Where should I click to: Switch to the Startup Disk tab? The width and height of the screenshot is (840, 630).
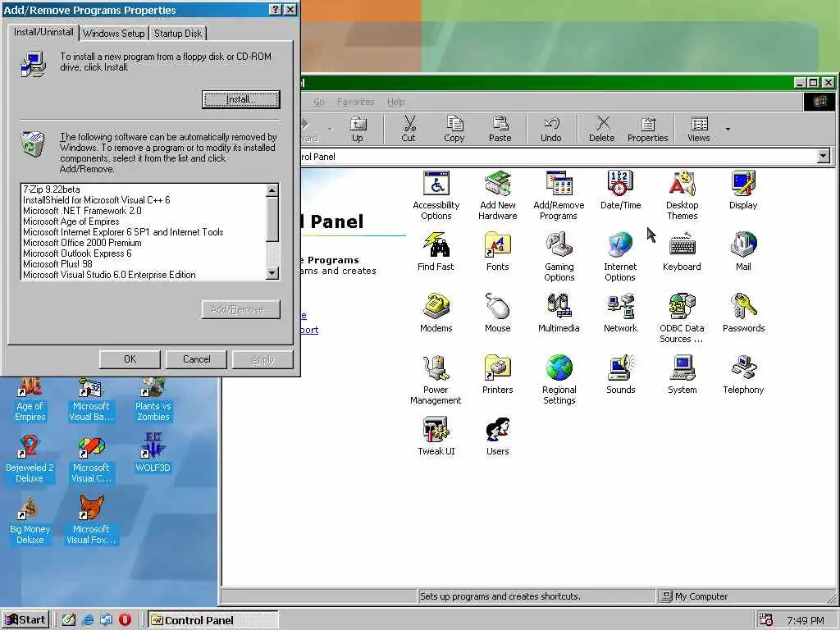pos(178,33)
